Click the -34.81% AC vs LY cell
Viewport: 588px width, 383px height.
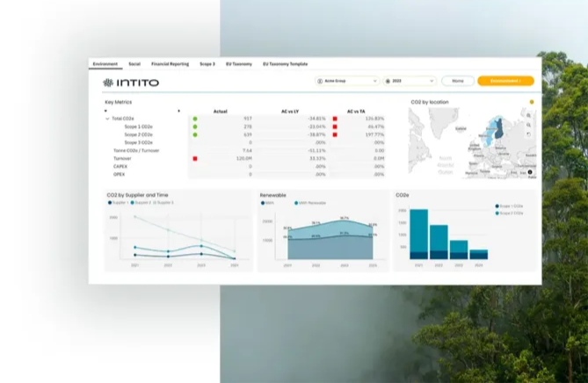click(316, 119)
